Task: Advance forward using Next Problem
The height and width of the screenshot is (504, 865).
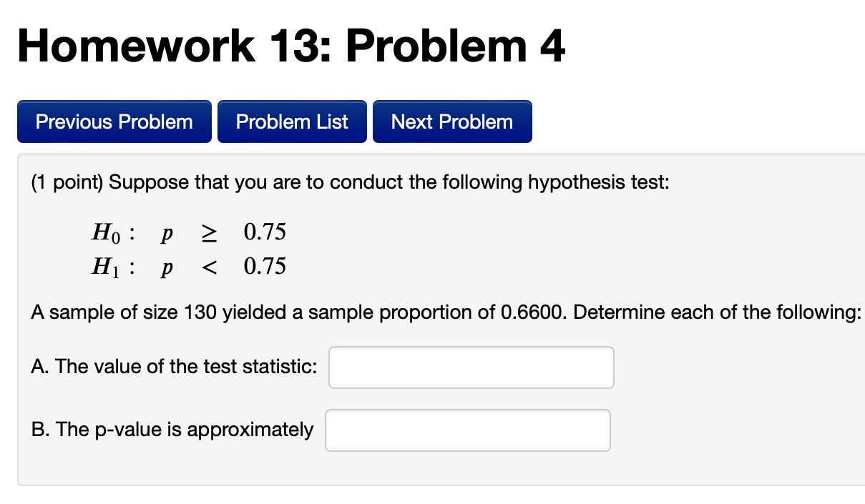Action: [452, 122]
